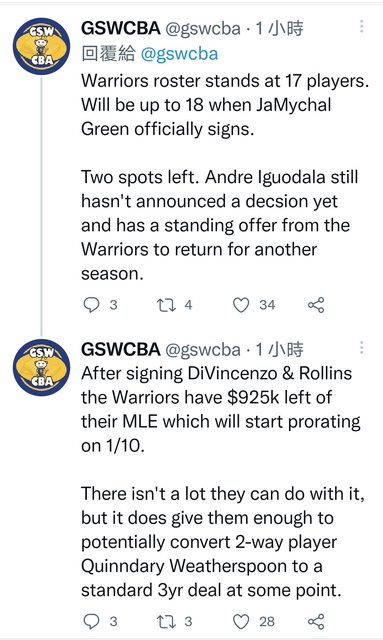Select the @gswcba handle on second tweet
Image resolution: width=383 pixels, height=640 pixels.
[x=203, y=349]
